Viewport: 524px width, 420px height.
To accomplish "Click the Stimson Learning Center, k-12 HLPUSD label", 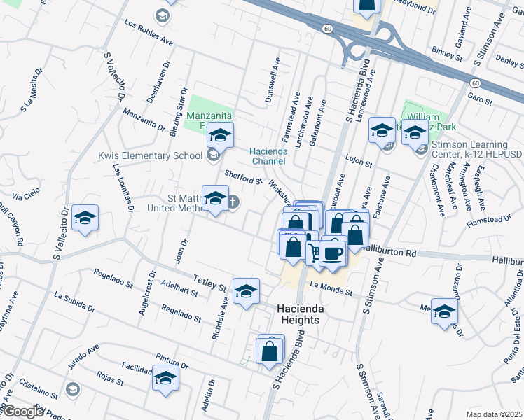I will [476, 149].
